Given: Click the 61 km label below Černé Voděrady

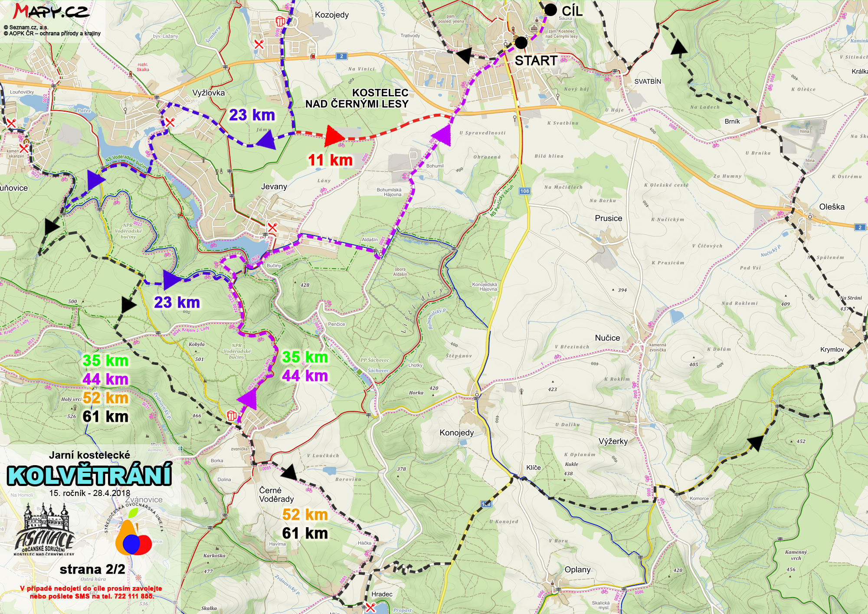Looking at the screenshot, I should pyautogui.click(x=305, y=533).
